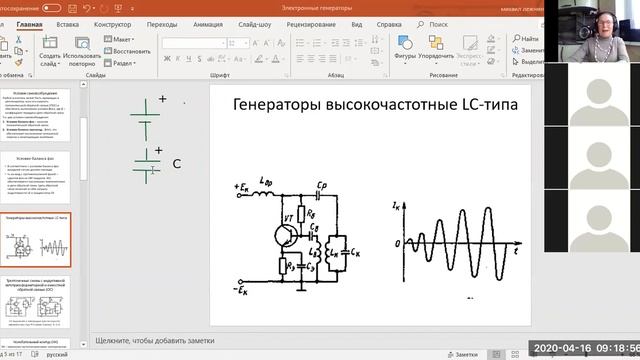Toggle italic К formatting
The height and width of the screenshot is (360, 640).
coord(178,59)
